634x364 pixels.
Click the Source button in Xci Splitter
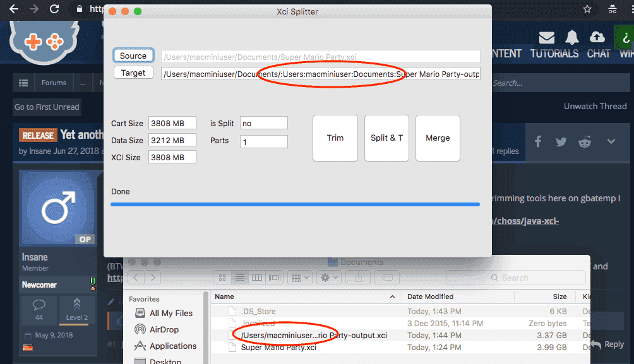tap(133, 56)
